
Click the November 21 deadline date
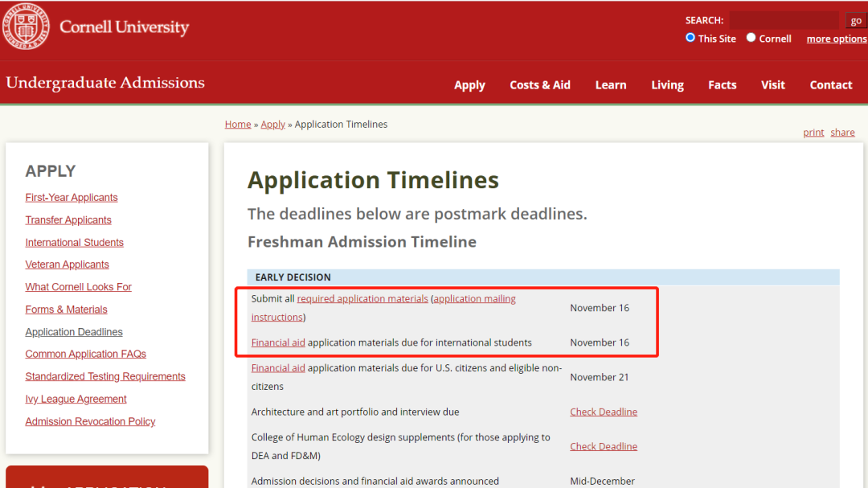pos(600,377)
